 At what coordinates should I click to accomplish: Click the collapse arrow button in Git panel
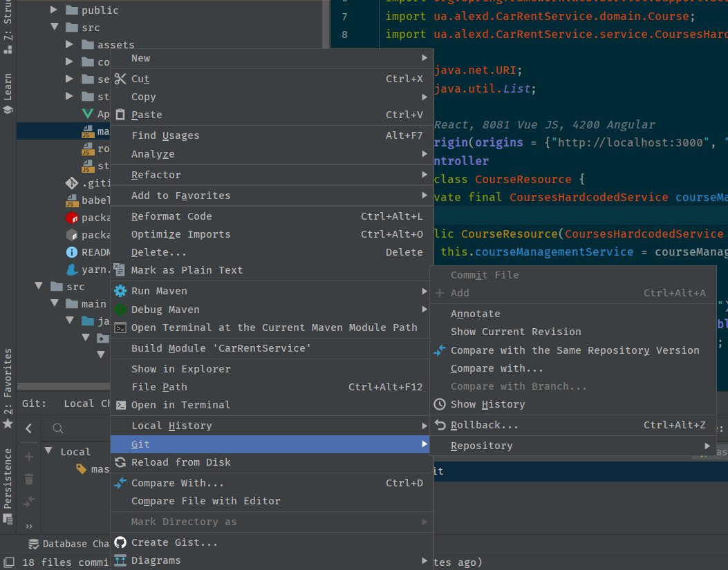(29, 429)
